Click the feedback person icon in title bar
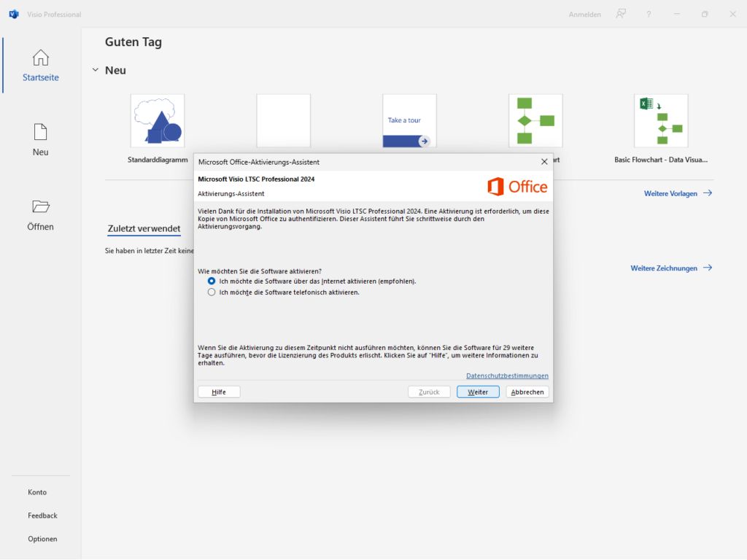This screenshot has height=560, width=747. (x=621, y=14)
